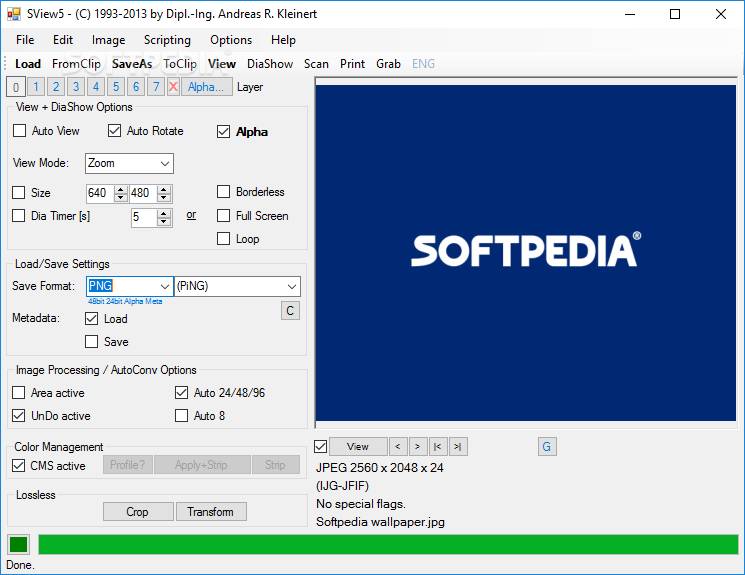The image size is (745, 575).
Task: Click the View button below preview
Action: (358, 447)
